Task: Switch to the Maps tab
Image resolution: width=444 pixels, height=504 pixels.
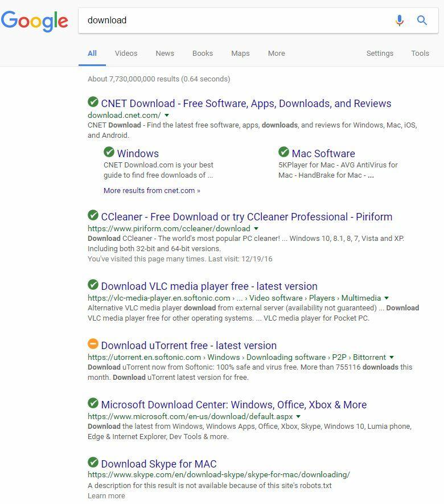Action: click(240, 54)
